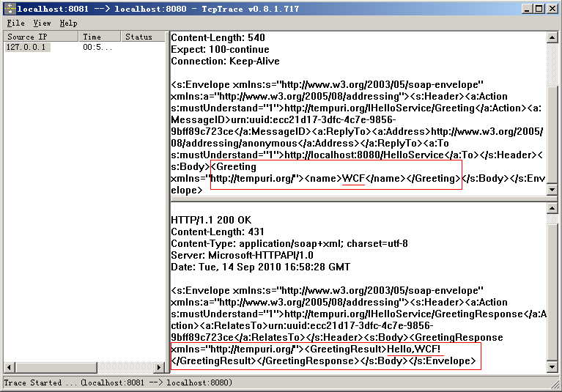Open the View menu

pos(42,23)
